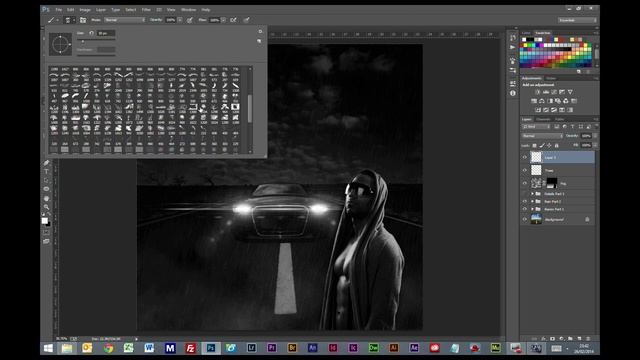Open the File menu
Image resolution: width=640 pixels, height=360 pixels.
[59, 9]
